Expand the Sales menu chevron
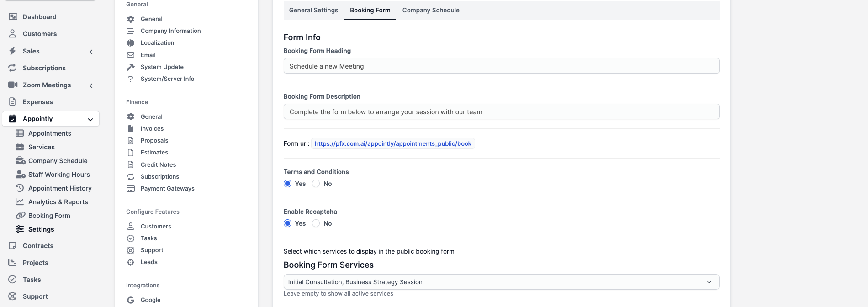Viewport: 868px width, 307px height. click(91, 52)
